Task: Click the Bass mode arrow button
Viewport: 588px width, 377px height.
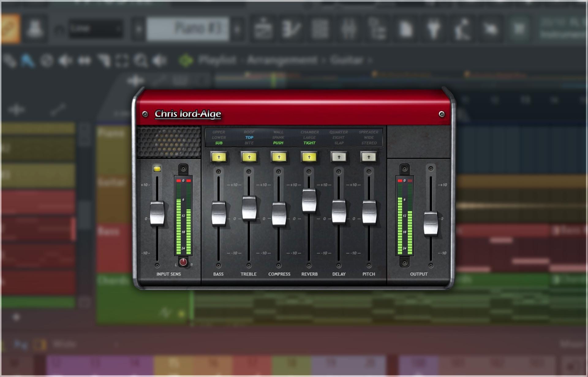Action: tap(219, 157)
